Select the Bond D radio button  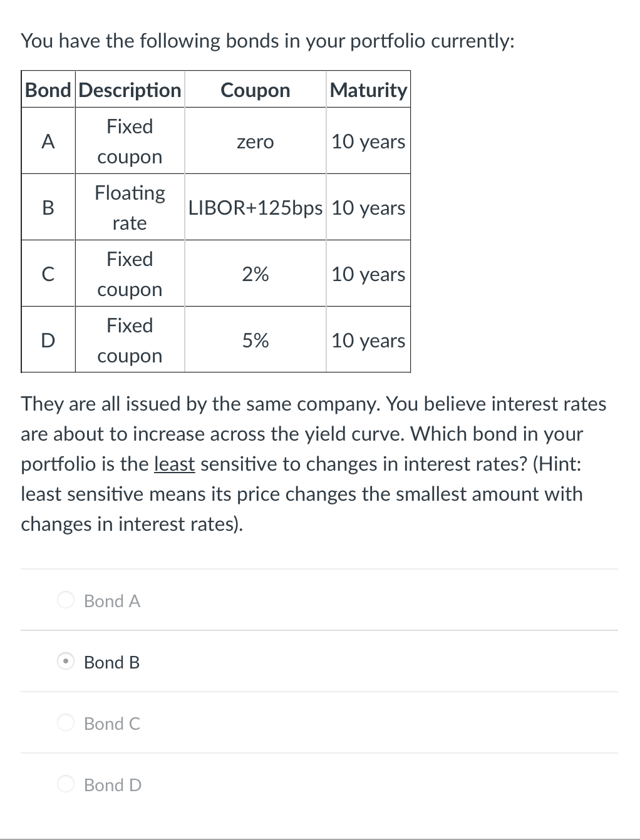coord(65,784)
